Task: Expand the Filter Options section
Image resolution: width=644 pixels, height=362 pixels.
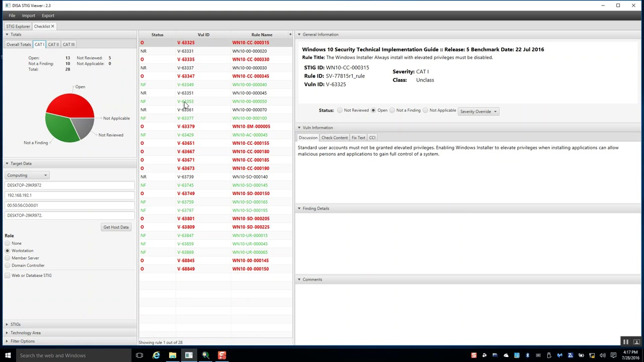Action: pyautogui.click(x=23, y=341)
